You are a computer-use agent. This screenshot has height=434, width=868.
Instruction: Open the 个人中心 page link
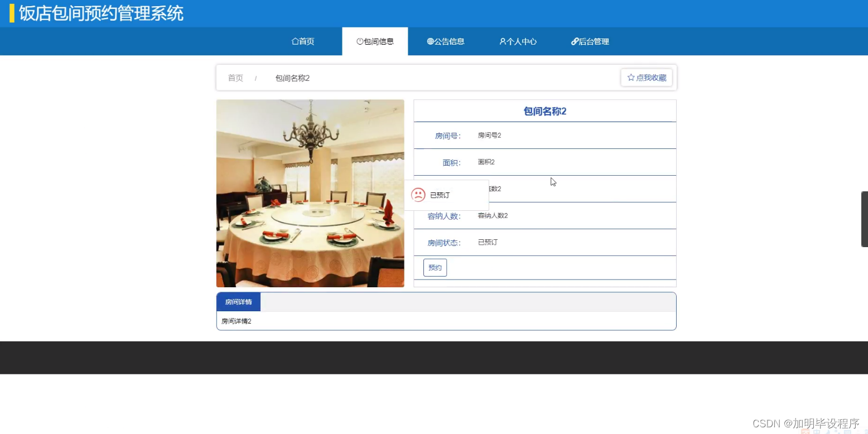pos(518,41)
